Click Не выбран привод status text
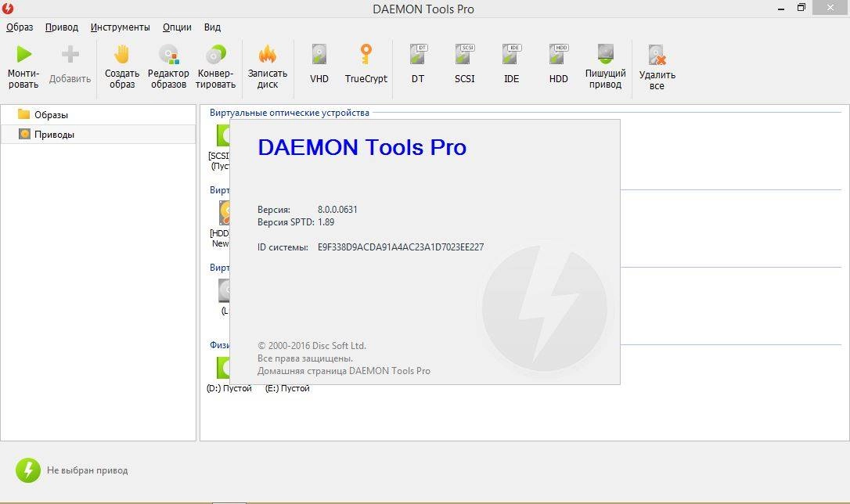 click(88, 470)
